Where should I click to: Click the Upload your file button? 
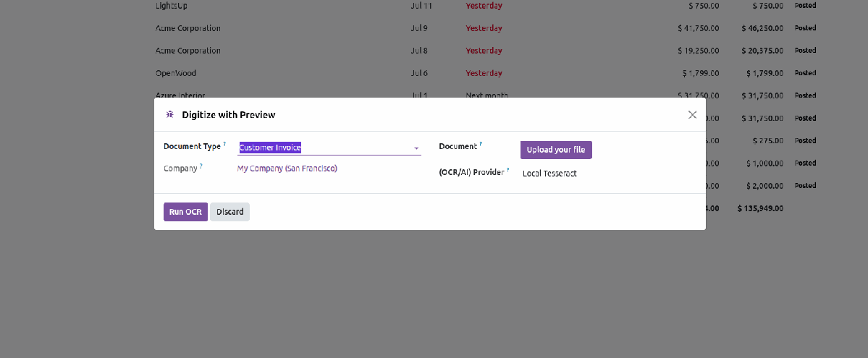pos(556,150)
